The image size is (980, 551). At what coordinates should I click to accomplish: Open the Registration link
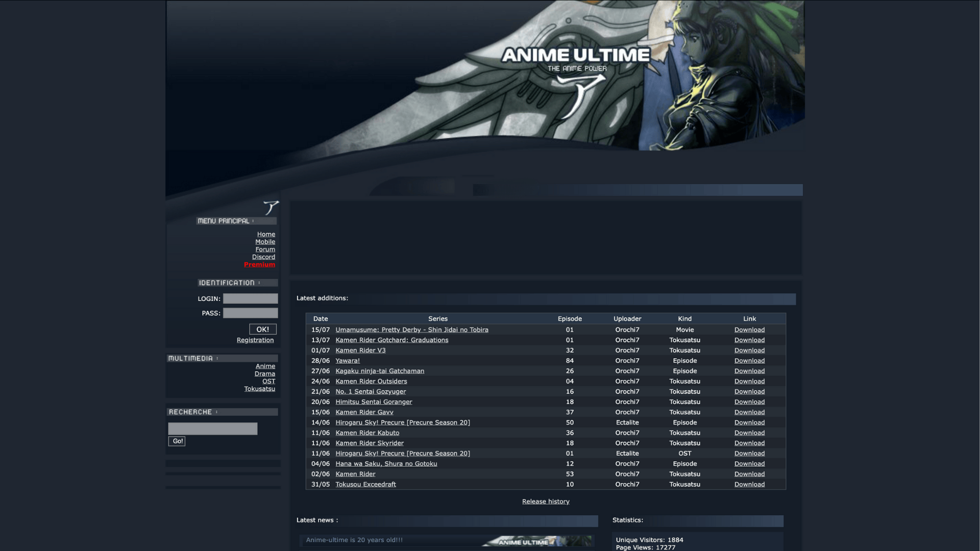point(255,340)
